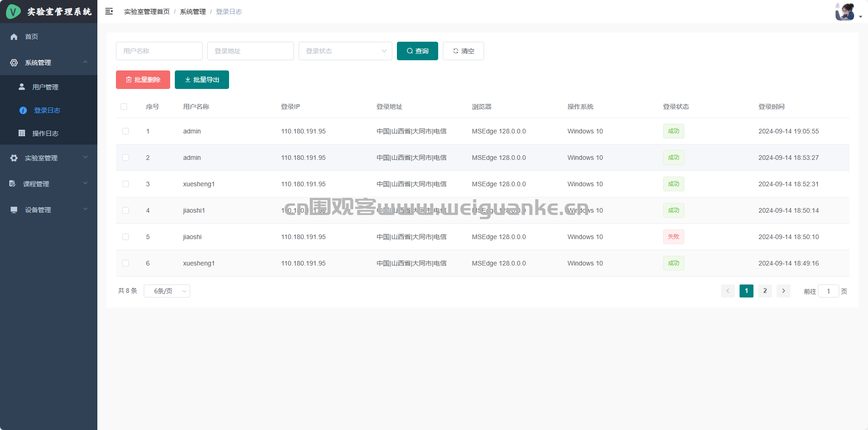Image resolution: width=868 pixels, height=430 pixels.
Task: Click the 共 8 条 total count text
Action: (128, 291)
